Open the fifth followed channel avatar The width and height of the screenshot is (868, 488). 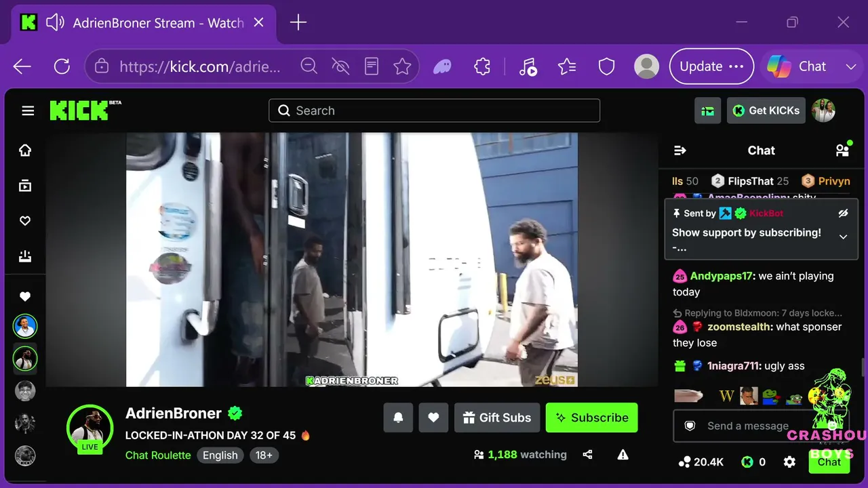pyautogui.click(x=25, y=455)
